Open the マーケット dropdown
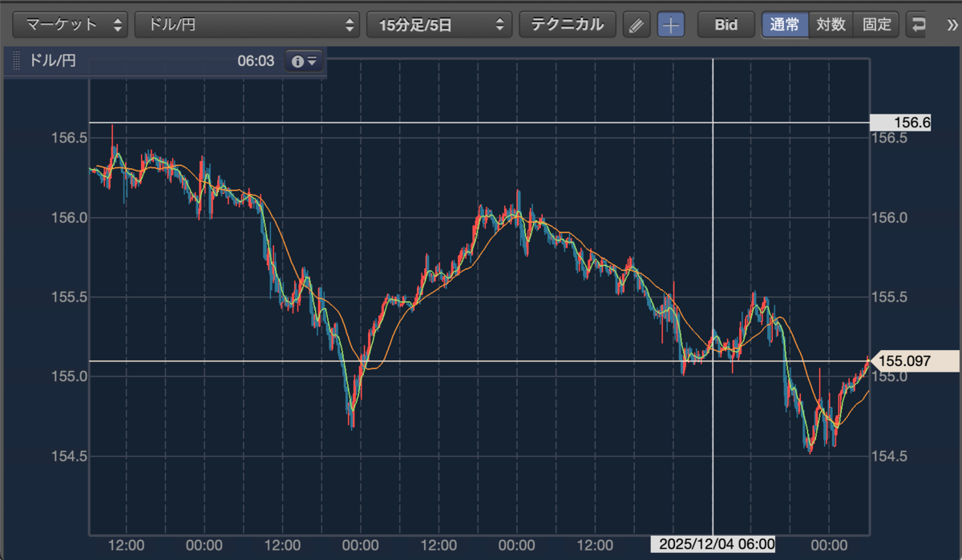The width and height of the screenshot is (962, 560). (72, 24)
